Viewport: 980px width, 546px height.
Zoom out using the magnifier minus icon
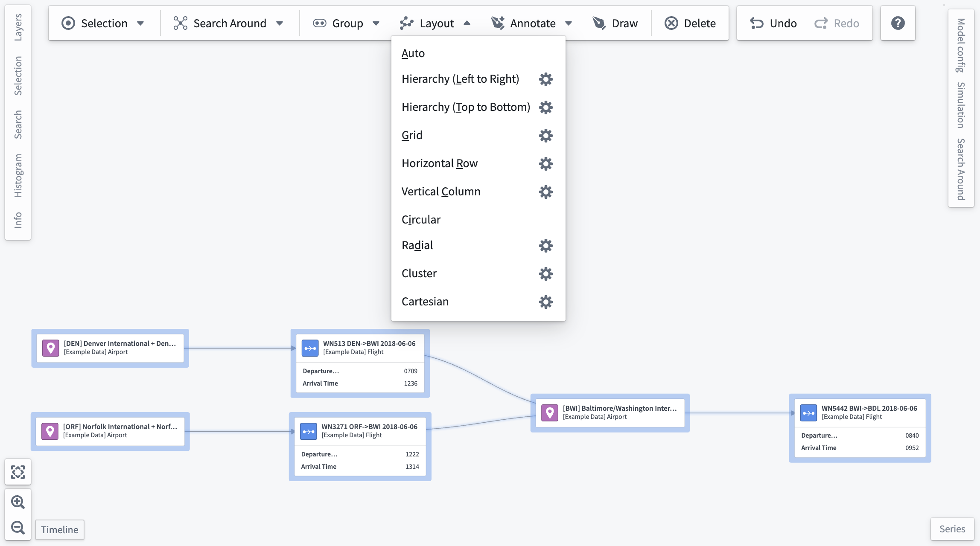click(x=18, y=528)
